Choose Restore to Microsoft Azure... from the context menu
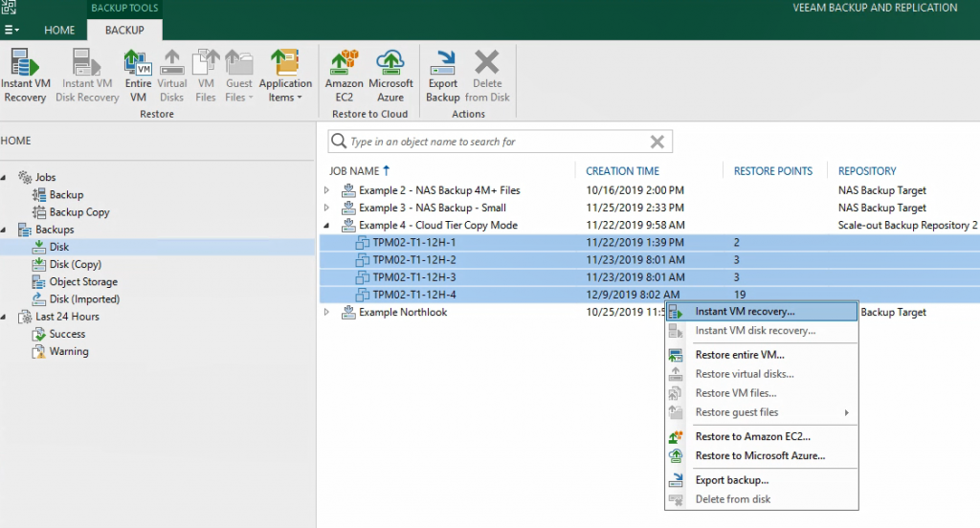980x528 pixels. (761, 456)
